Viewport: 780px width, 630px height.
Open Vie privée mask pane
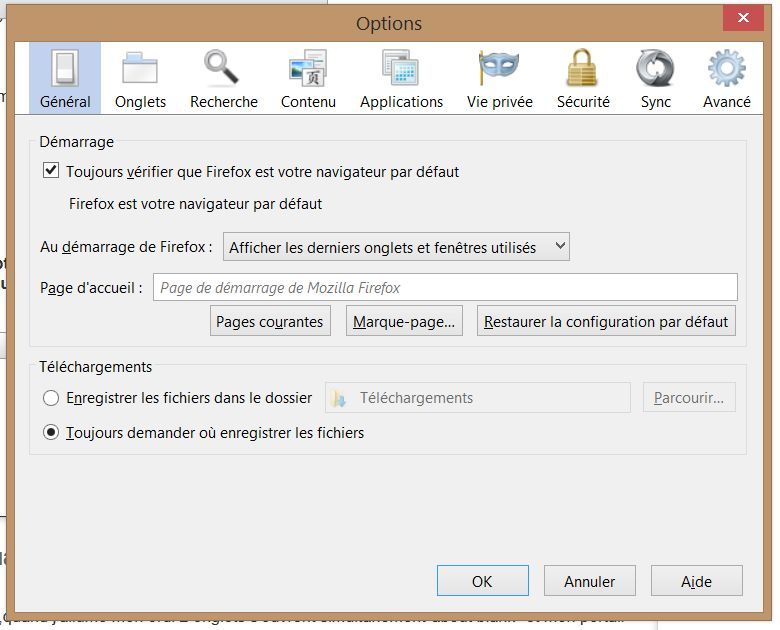pos(499,79)
